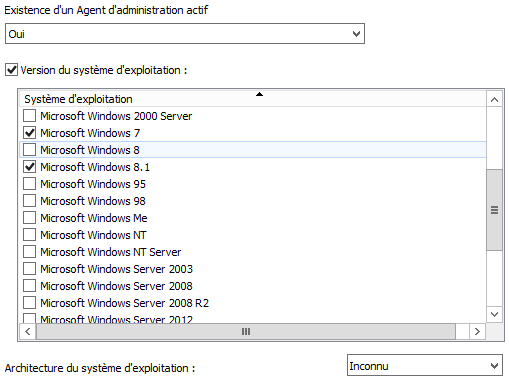Check Microsoft Windows Server 2003 checkbox
The height and width of the screenshot is (378, 509).
pos(29,269)
